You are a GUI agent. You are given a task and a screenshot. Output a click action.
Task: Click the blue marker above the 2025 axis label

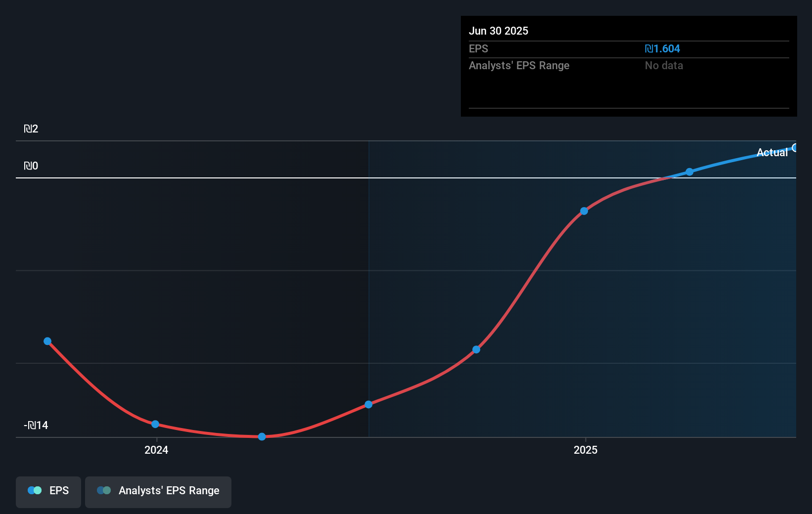click(x=585, y=211)
